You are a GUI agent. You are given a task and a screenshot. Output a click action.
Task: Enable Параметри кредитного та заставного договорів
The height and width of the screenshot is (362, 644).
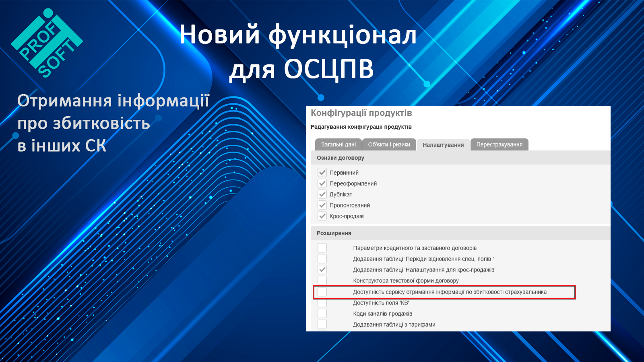(322, 248)
